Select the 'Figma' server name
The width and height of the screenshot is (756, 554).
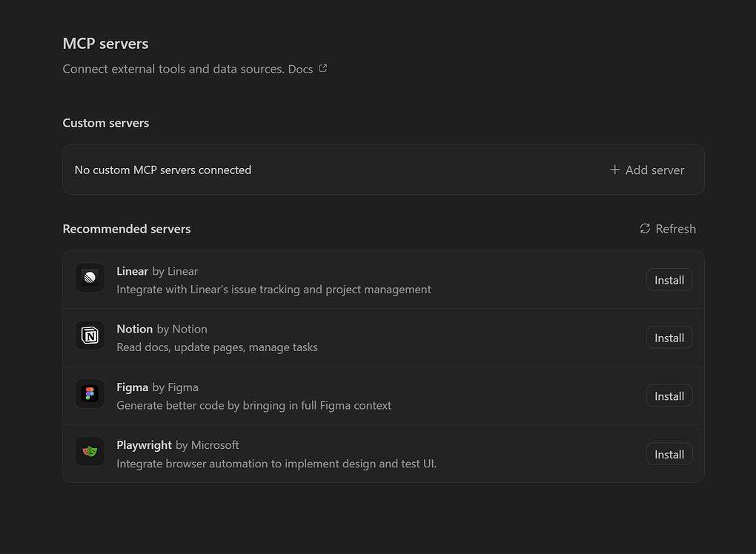(132, 387)
